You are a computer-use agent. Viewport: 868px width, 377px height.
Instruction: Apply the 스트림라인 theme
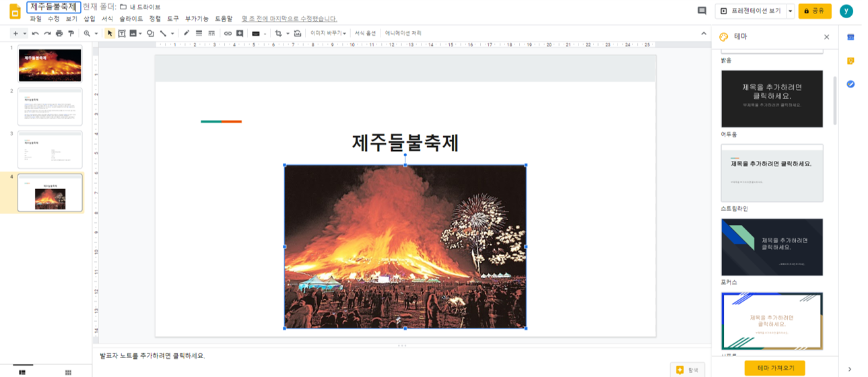[772, 172]
